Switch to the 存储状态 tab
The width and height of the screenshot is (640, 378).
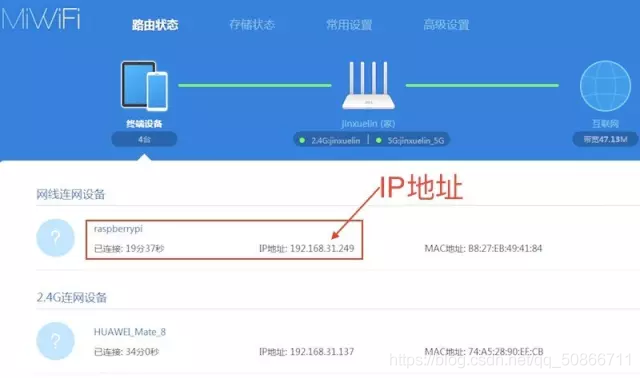(252, 25)
